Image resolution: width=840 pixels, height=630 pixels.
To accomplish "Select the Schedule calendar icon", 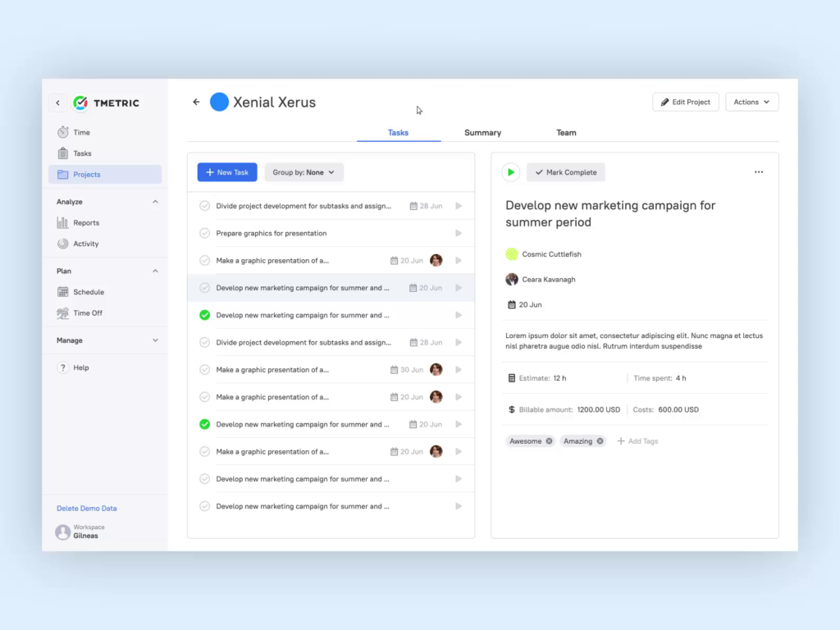I will [63, 292].
